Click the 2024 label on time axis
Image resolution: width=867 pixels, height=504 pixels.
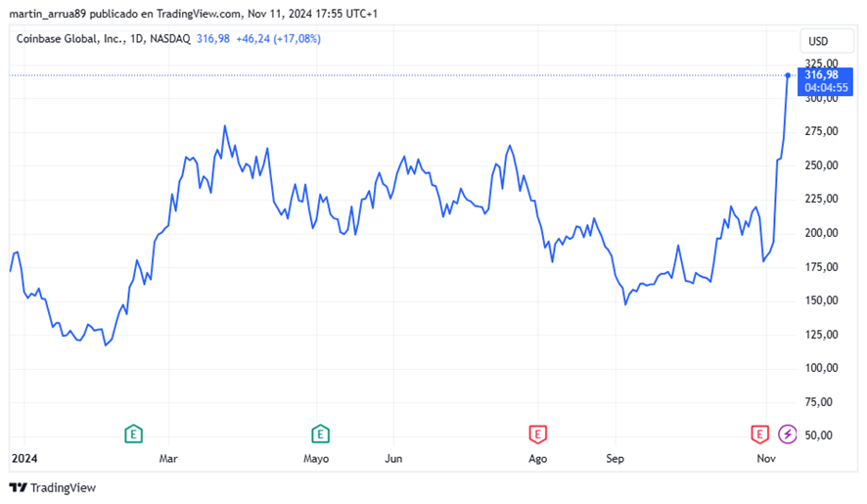tap(24, 458)
